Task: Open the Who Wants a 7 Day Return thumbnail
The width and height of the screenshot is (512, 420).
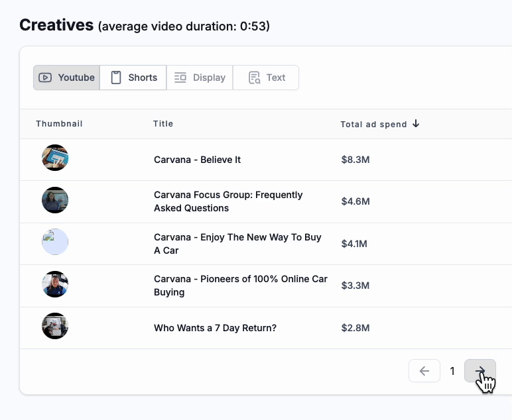Action: [x=55, y=326]
